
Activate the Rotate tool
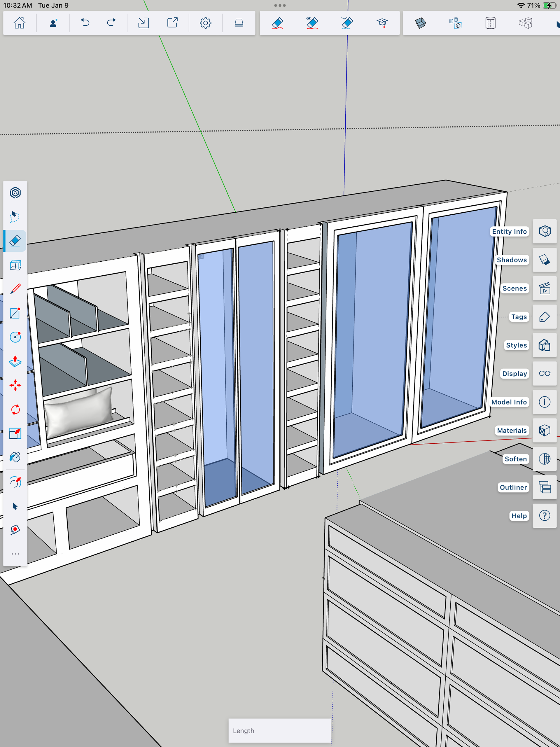coord(15,410)
